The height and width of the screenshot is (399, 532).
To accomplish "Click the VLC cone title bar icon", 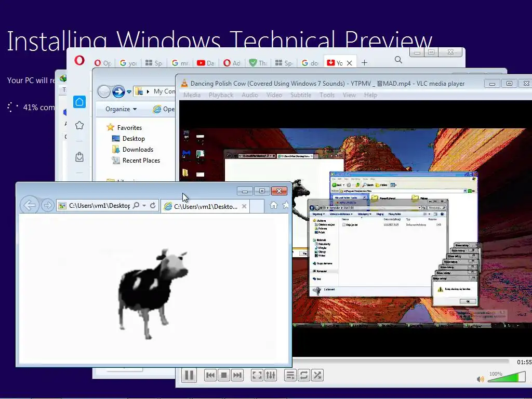I will click(184, 84).
